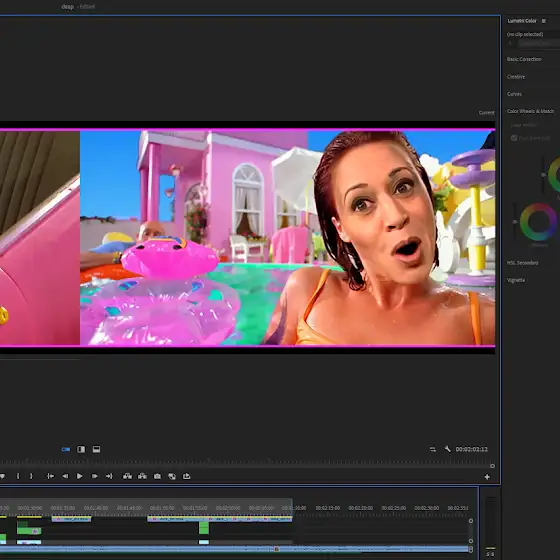Click the Export share icon
This screenshot has width=560, height=560.
(x=186, y=476)
